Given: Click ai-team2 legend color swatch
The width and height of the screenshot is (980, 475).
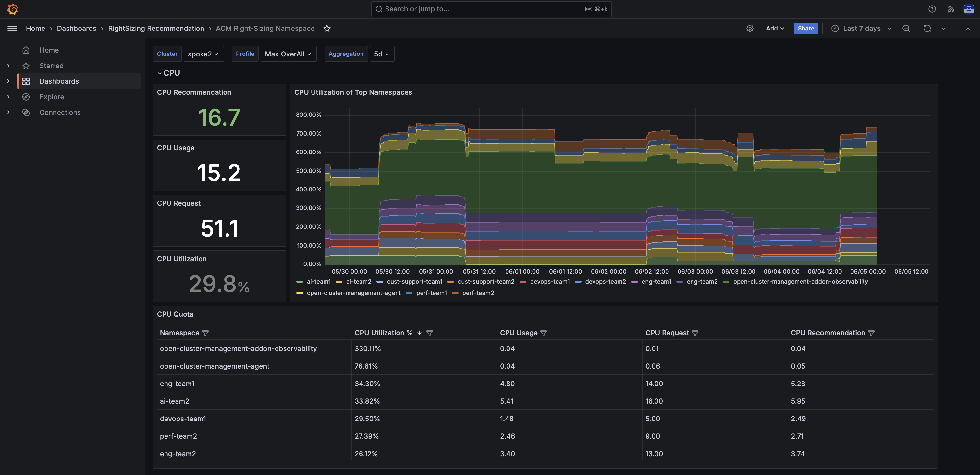Looking at the screenshot, I should click(x=338, y=282).
